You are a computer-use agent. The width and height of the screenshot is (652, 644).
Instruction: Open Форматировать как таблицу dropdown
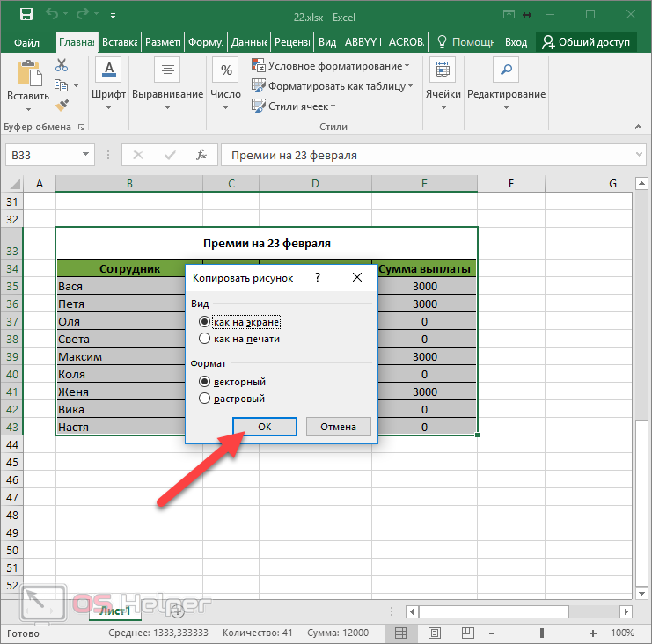pyautogui.click(x=333, y=86)
